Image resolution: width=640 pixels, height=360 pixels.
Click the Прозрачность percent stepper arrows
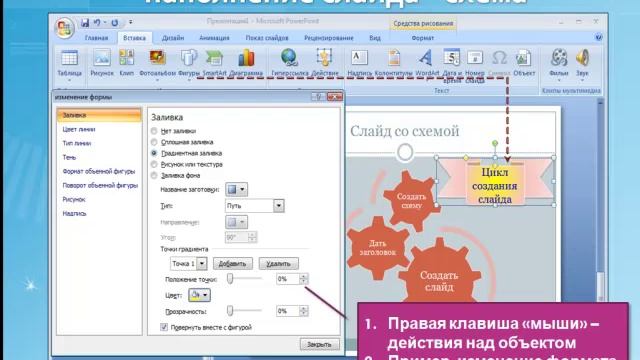(303, 311)
